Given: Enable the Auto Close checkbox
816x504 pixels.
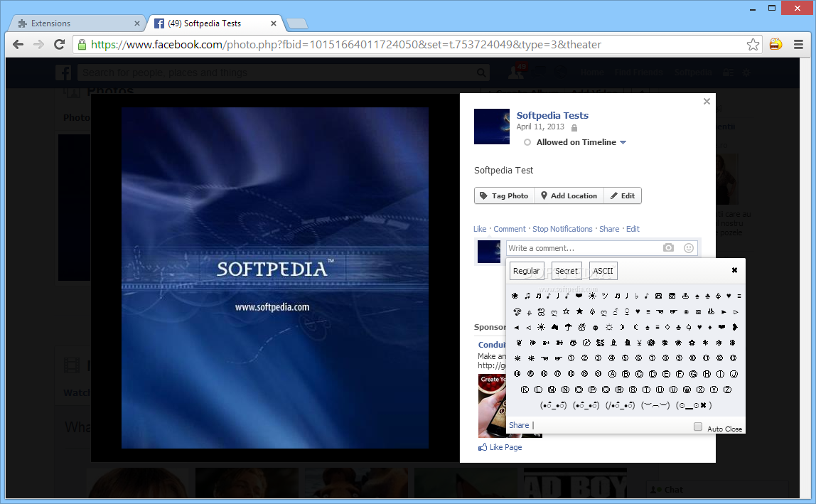Looking at the screenshot, I should 698,427.
